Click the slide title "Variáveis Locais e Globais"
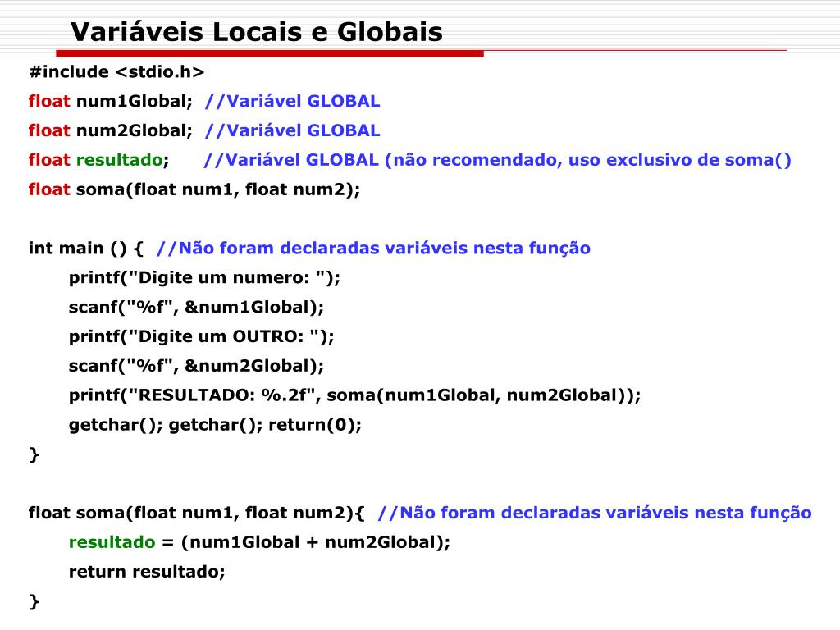 pyautogui.click(x=257, y=32)
